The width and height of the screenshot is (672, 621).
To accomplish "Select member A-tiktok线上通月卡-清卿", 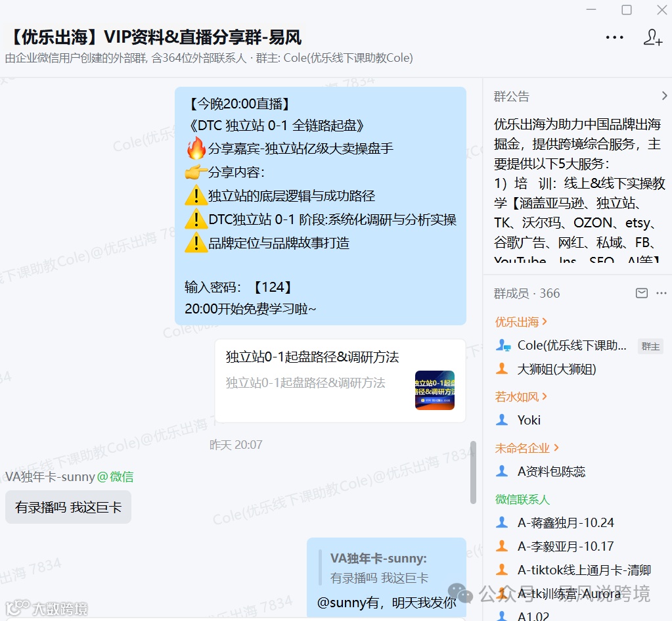I will (584, 570).
